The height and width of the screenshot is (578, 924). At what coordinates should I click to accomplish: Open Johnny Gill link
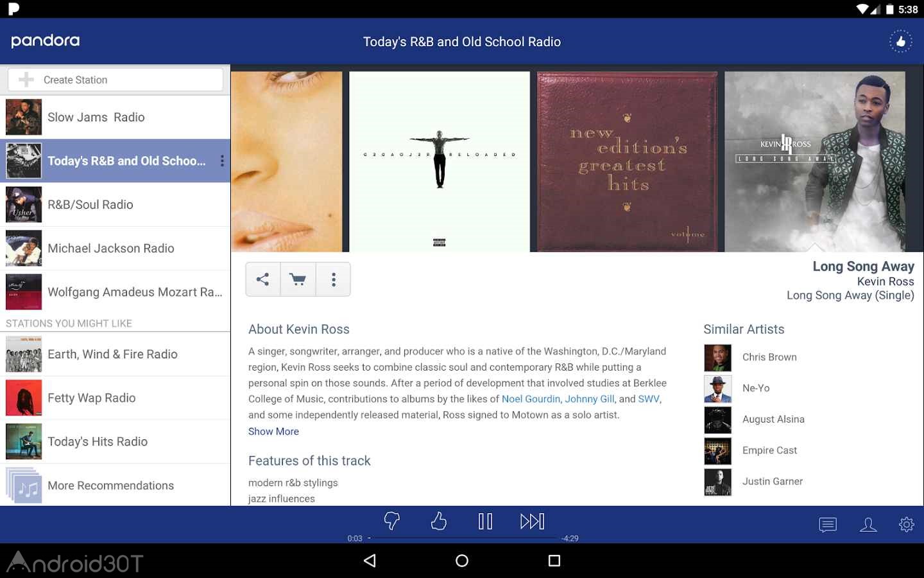click(590, 399)
